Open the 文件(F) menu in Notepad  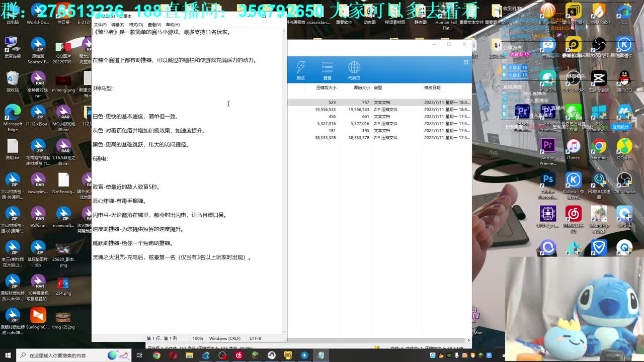pyautogui.click(x=100, y=24)
